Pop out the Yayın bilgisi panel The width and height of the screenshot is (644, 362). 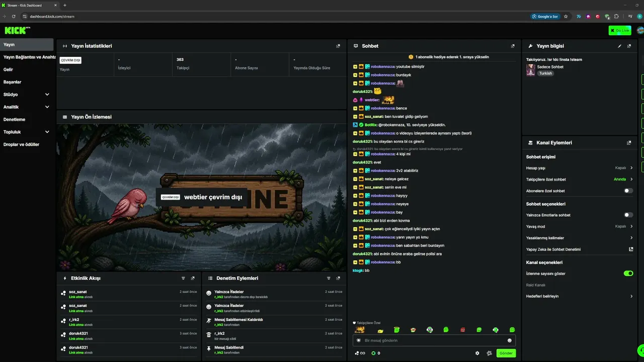629,46
